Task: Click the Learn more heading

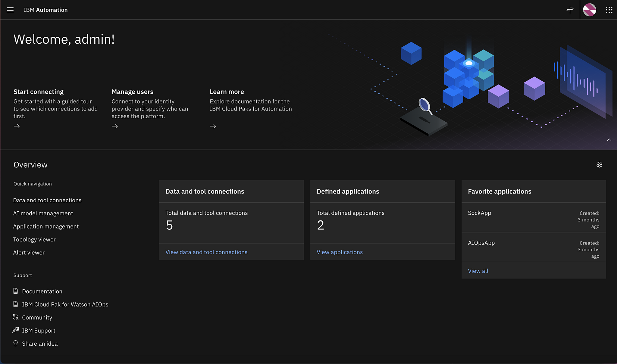Action: (227, 92)
